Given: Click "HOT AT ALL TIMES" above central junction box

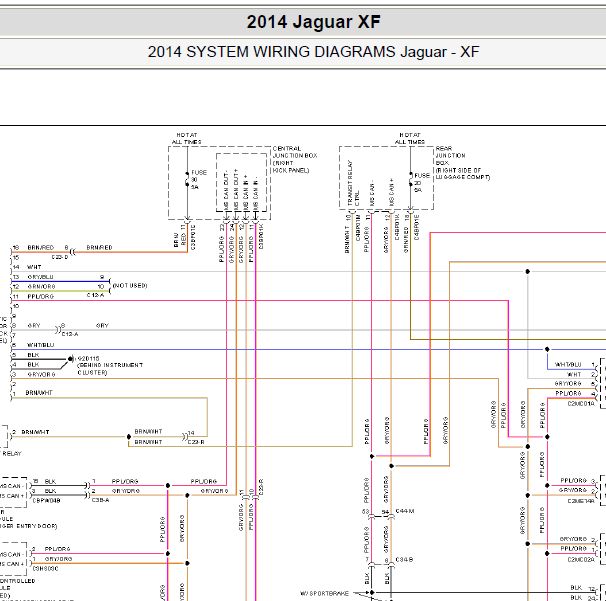Looking at the screenshot, I should pyautogui.click(x=187, y=138).
